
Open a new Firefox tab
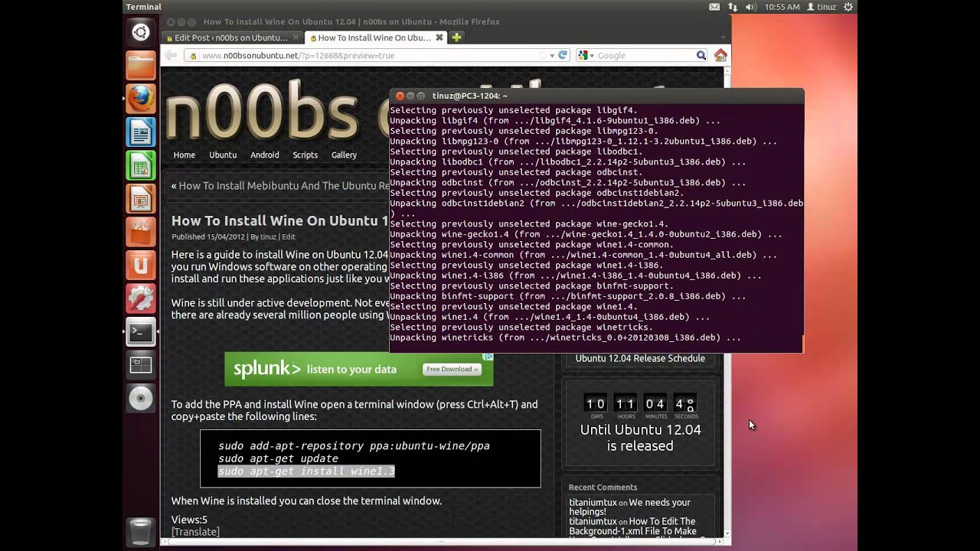tap(456, 37)
